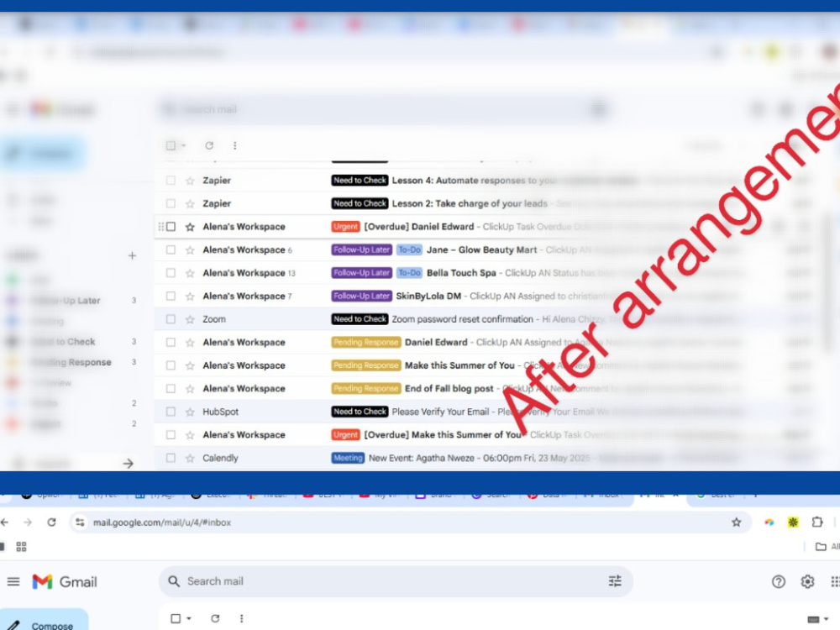This screenshot has height=630, width=840.
Task: Open the Need to Check label in sidebar
Action: [63, 342]
